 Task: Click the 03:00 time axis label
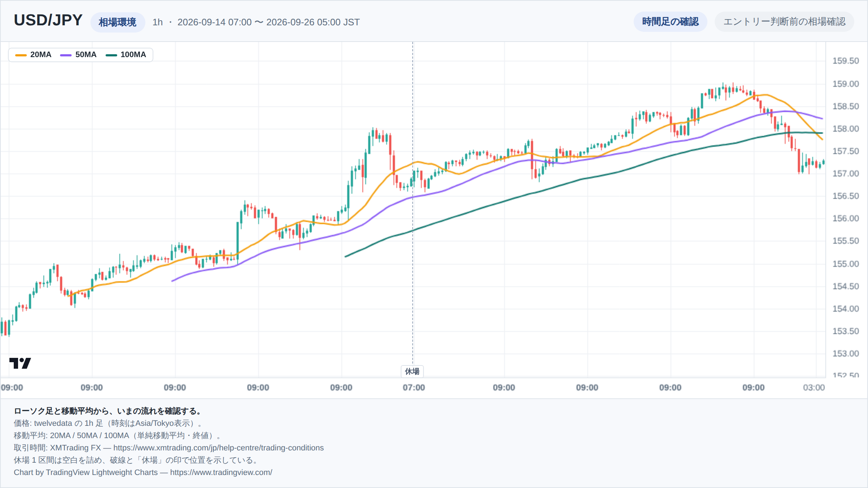[x=814, y=388]
